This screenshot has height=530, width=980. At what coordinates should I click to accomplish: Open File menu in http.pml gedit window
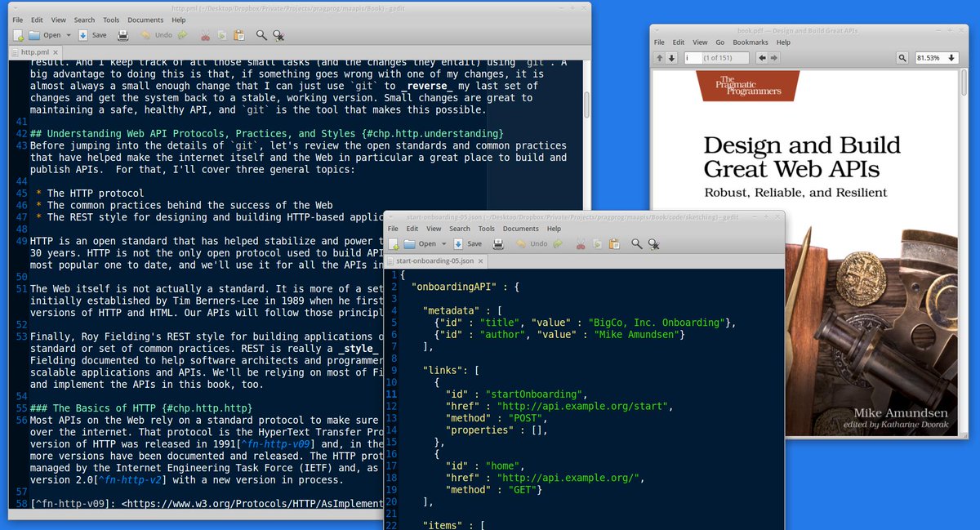pos(17,20)
